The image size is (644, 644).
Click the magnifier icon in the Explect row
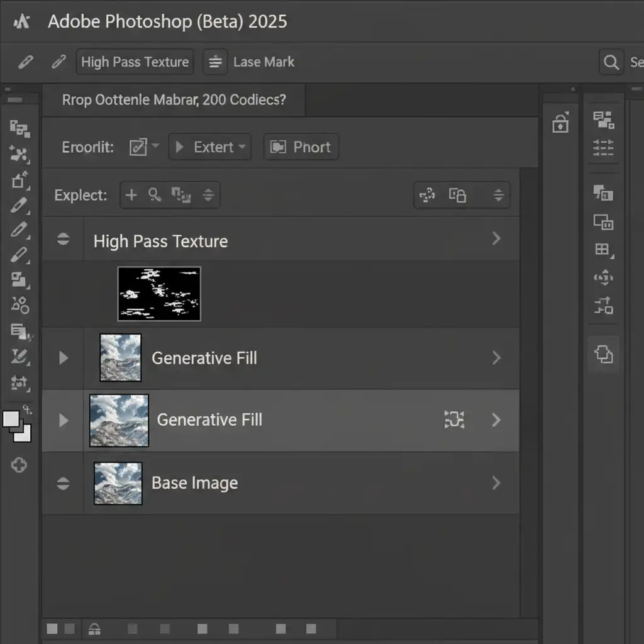(x=155, y=195)
